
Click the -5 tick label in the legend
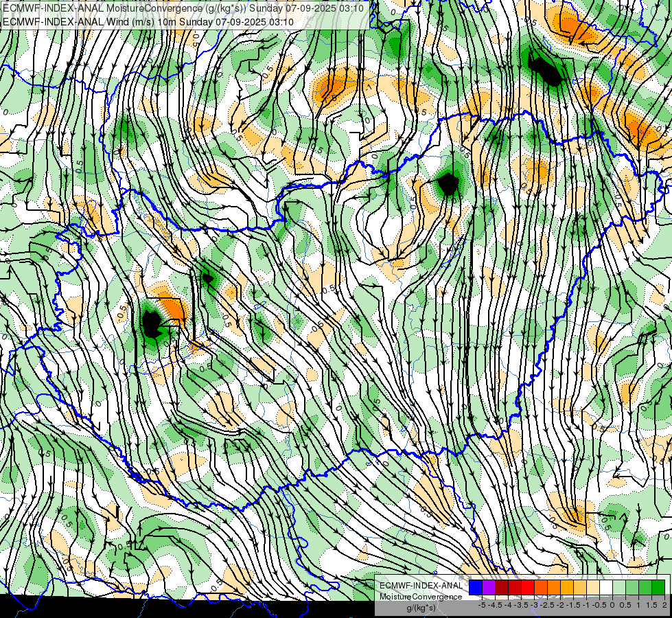pyautogui.click(x=482, y=605)
